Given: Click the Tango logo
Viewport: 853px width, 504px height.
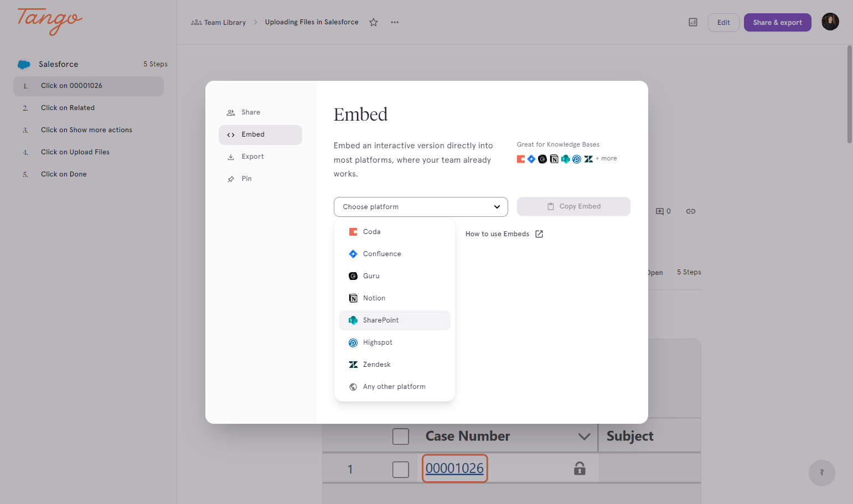Looking at the screenshot, I should (50, 22).
